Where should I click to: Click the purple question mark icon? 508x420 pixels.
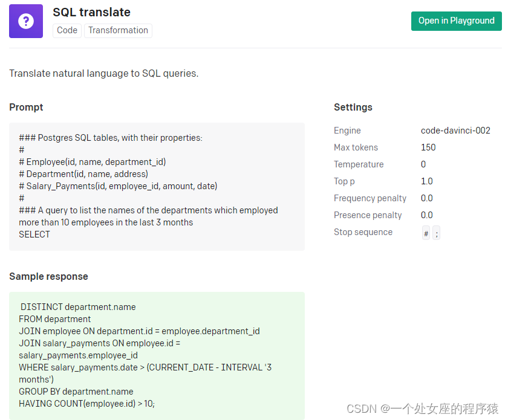(26, 21)
